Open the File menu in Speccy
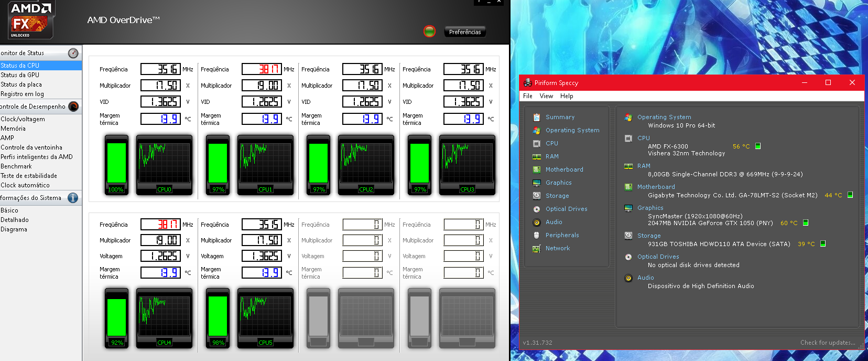Screen dimensions: 868x361 tap(528, 96)
